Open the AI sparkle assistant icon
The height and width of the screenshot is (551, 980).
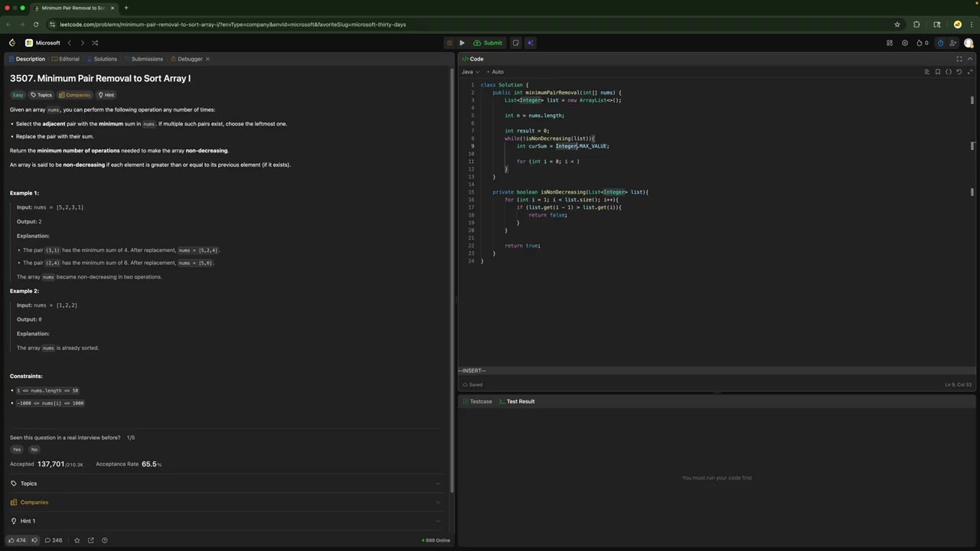pos(530,43)
